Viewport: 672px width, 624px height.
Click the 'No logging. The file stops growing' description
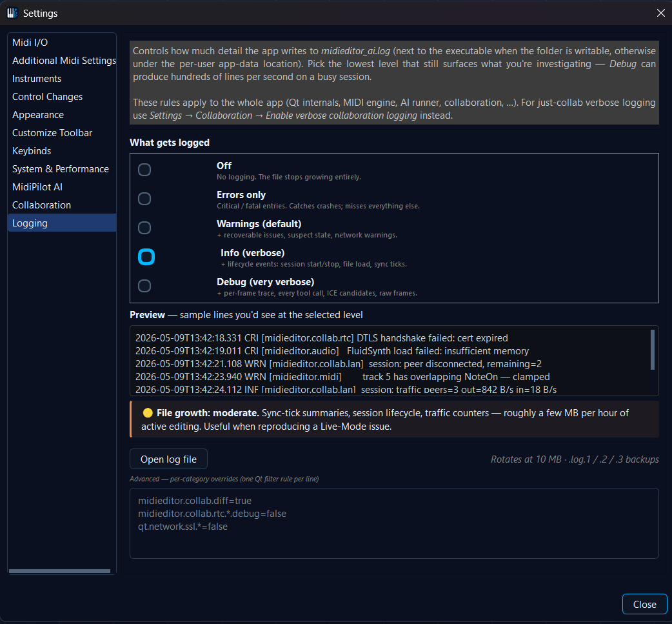[x=289, y=177]
